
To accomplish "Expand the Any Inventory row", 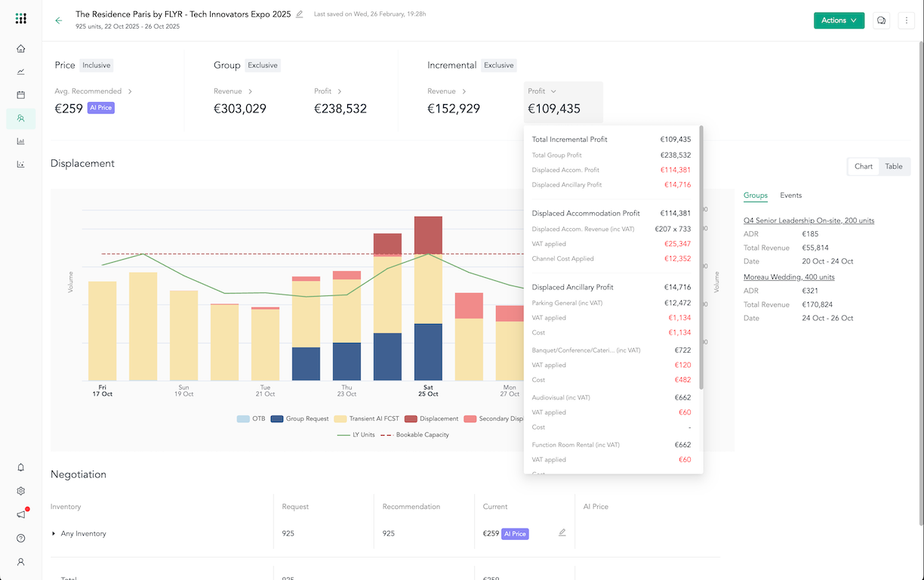I will 54,533.
